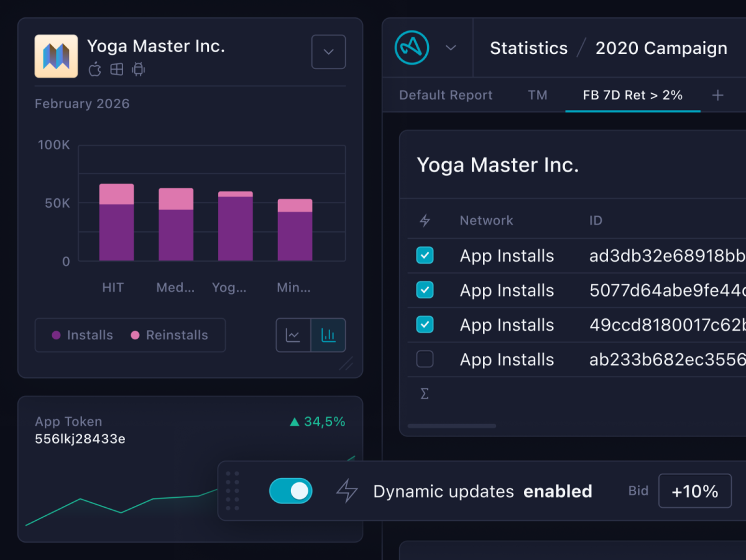Click the Apple platform icon
Screen dimensions: 746x560
pos(94,70)
